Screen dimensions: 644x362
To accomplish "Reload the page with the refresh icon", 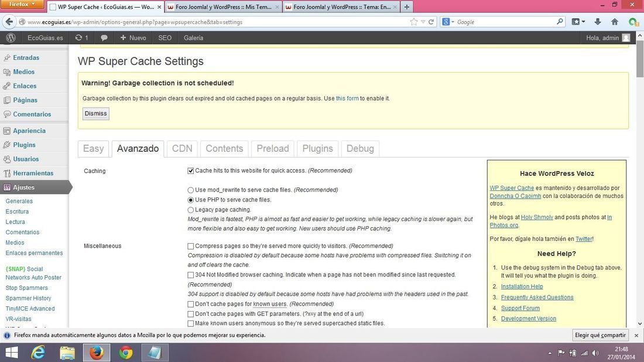I will pos(431,22).
